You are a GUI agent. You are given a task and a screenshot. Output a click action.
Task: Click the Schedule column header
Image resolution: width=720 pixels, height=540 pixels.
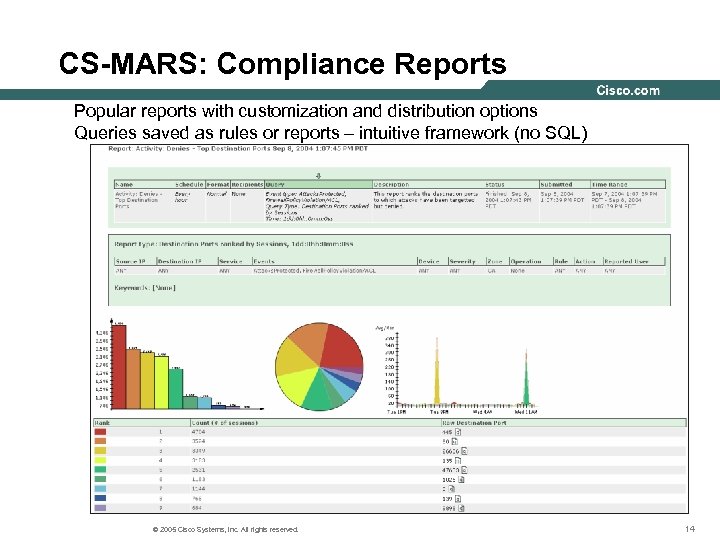point(189,184)
